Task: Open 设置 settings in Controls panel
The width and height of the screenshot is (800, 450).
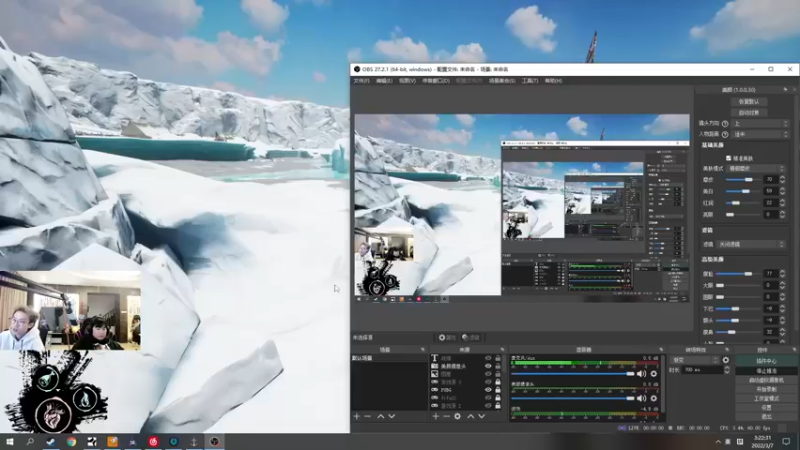Action: coord(766,408)
